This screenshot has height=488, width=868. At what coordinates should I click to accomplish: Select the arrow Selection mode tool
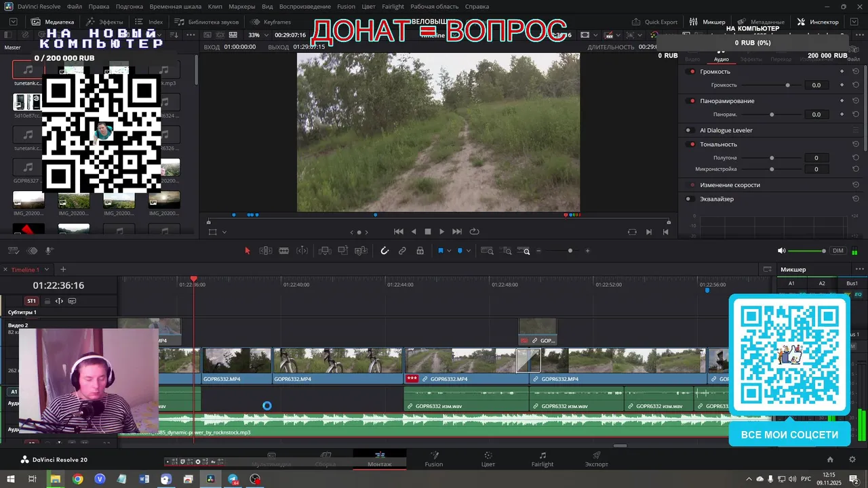[x=247, y=251]
